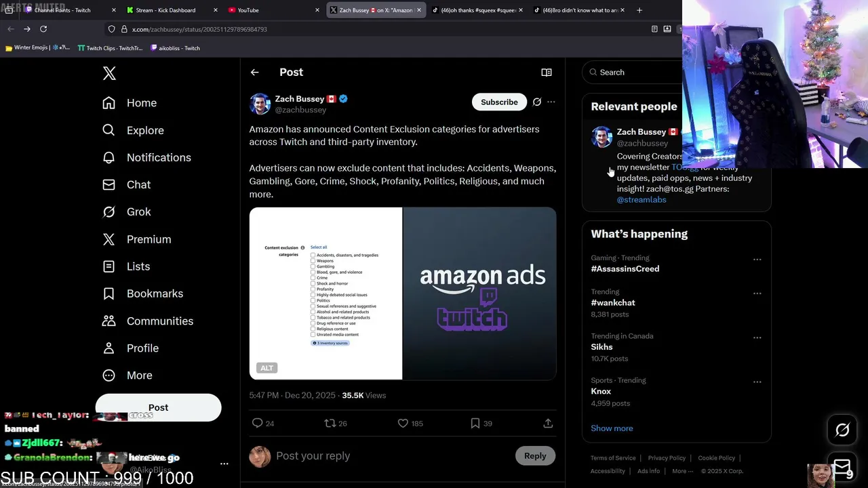
Task: Share the post via share icon
Action: coord(548,423)
